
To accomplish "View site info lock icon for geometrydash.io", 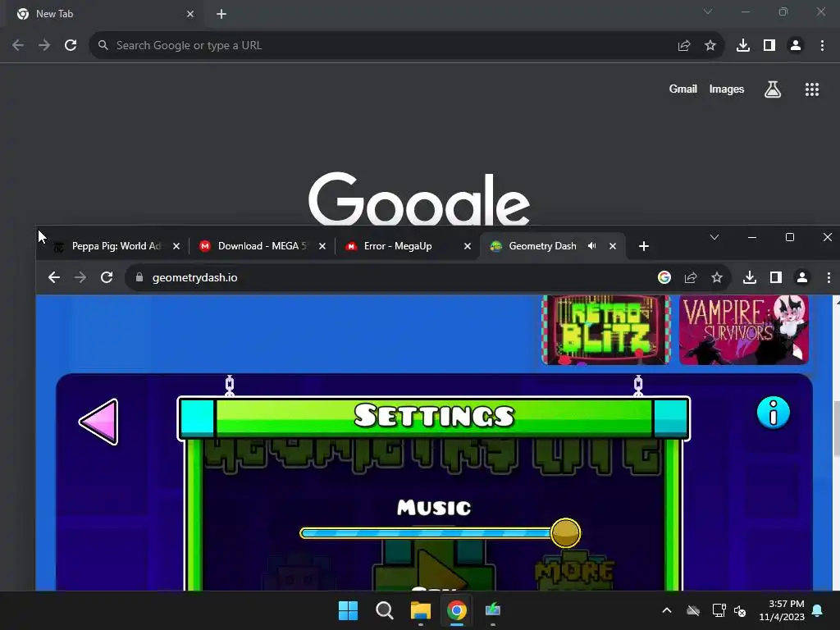I will coord(139,277).
